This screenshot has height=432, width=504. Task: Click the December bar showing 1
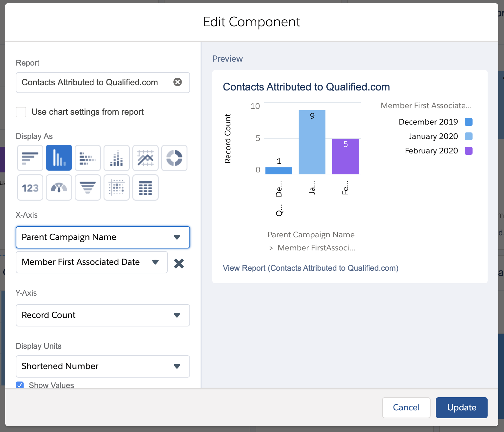[x=279, y=171]
